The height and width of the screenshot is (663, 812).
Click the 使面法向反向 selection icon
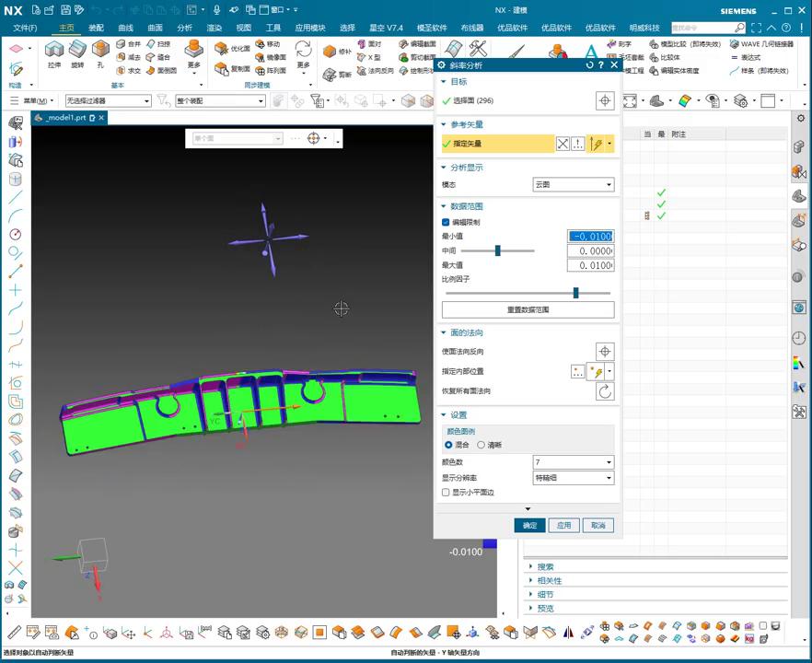tap(604, 352)
